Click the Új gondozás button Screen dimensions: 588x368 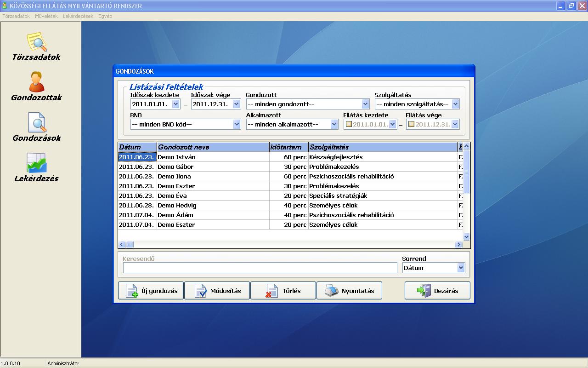tap(151, 291)
